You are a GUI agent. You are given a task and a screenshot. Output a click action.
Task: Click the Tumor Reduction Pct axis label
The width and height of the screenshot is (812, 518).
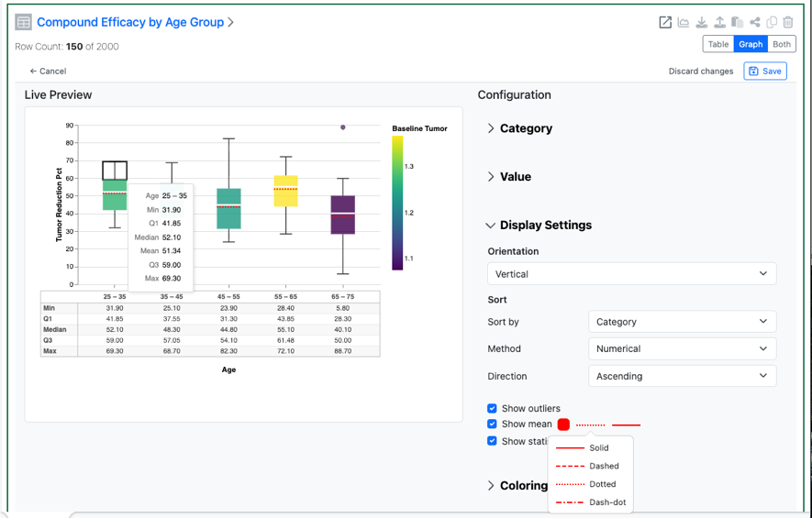coord(59,204)
